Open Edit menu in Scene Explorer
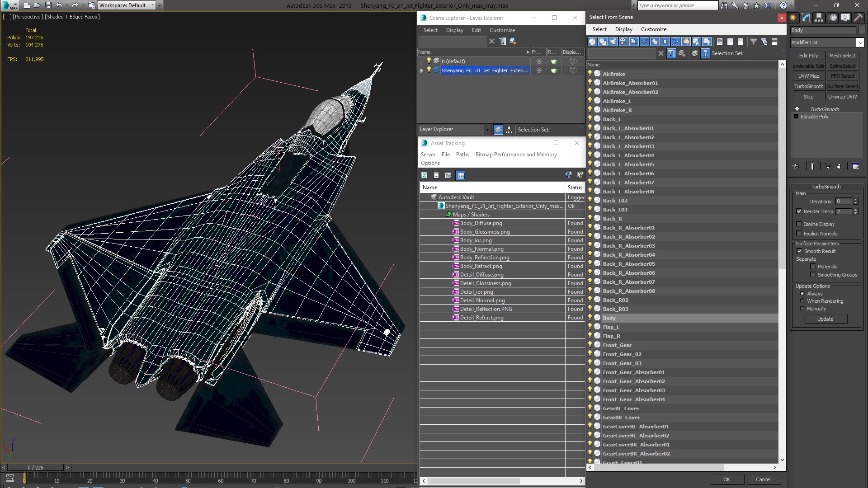868x488 pixels. point(476,30)
